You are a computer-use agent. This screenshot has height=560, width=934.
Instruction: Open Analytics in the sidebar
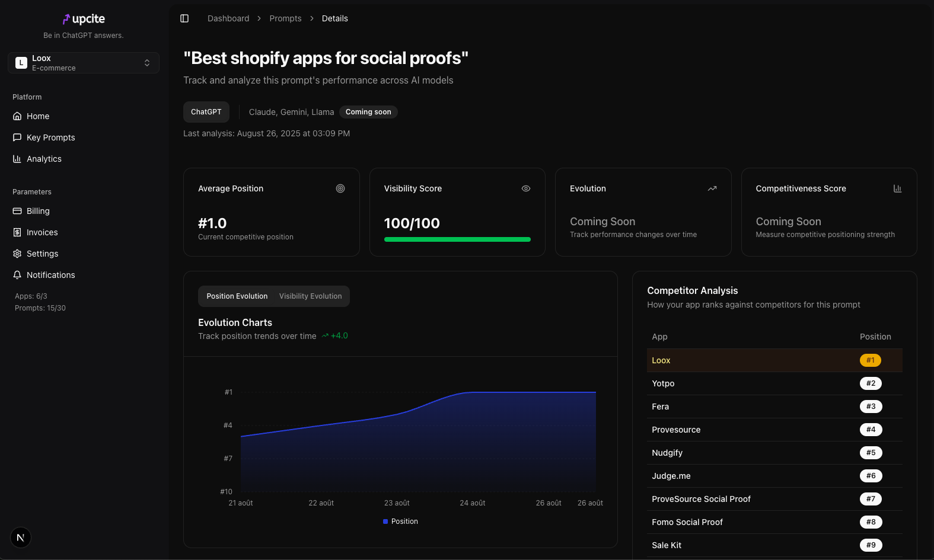tap(84, 159)
